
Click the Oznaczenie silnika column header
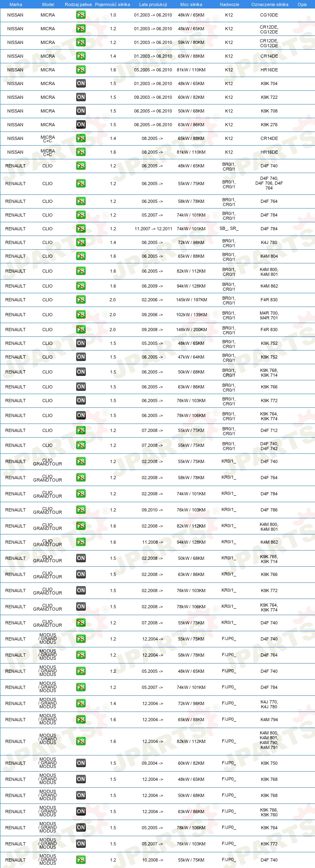tap(270, 4)
